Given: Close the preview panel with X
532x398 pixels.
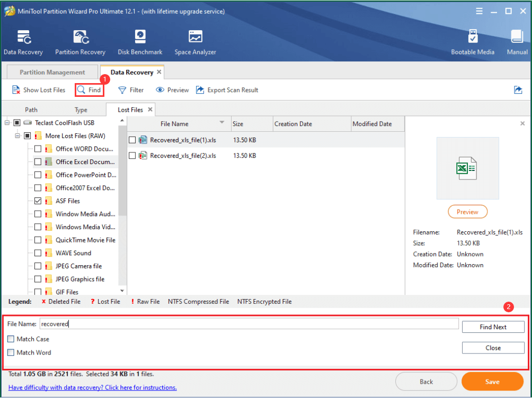Looking at the screenshot, I should coord(522,123).
